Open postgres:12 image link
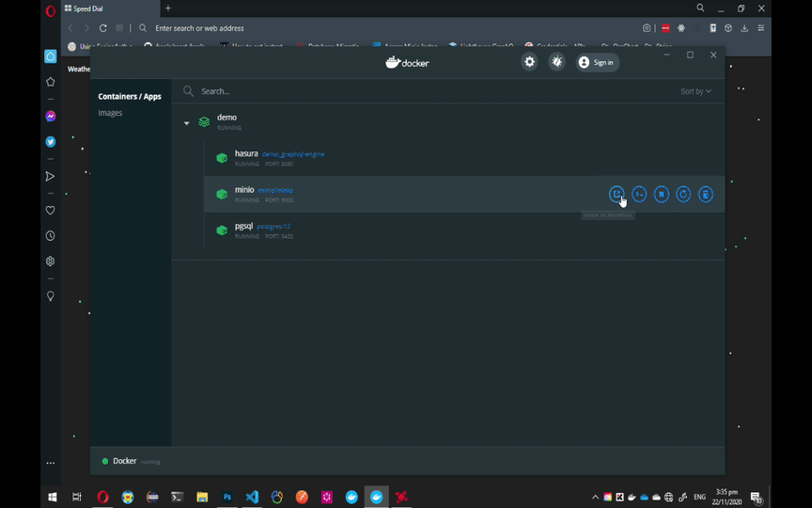The image size is (812, 508). point(273,227)
